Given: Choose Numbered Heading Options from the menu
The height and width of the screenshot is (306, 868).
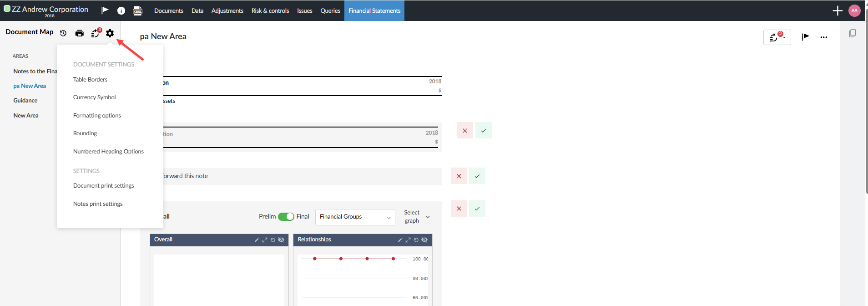Looking at the screenshot, I should [x=108, y=152].
